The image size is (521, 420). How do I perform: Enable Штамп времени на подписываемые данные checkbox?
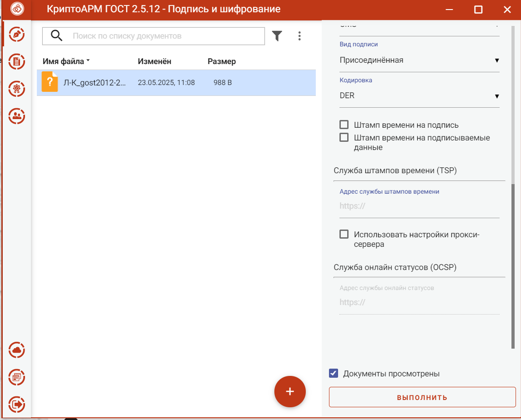point(344,137)
